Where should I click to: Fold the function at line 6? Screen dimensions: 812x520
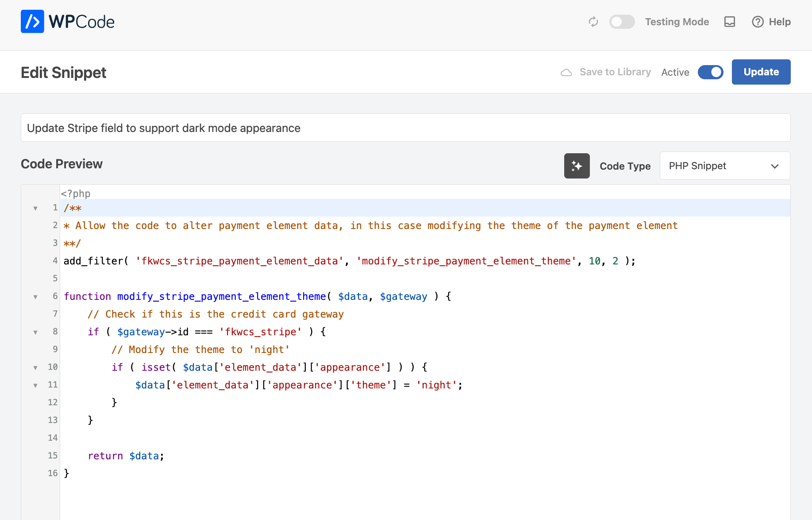point(35,297)
